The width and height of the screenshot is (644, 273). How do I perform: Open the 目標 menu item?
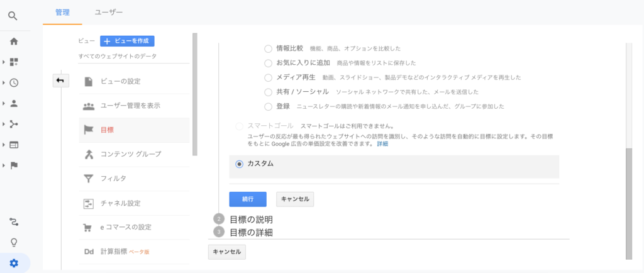coord(108,130)
